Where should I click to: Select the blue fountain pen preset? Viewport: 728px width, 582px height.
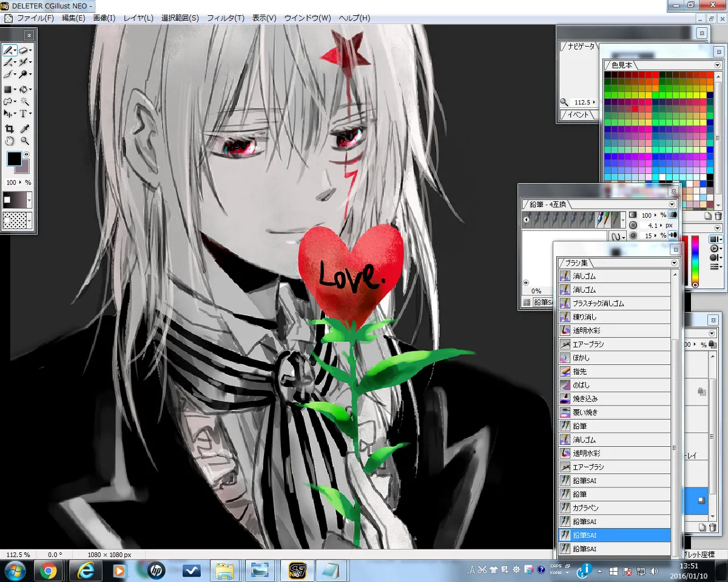click(x=599, y=219)
